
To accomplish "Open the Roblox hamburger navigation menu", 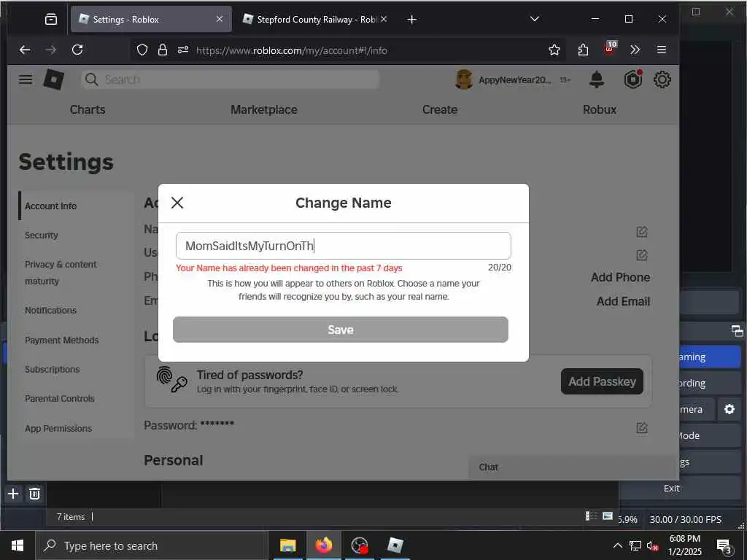I will point(26,79).
